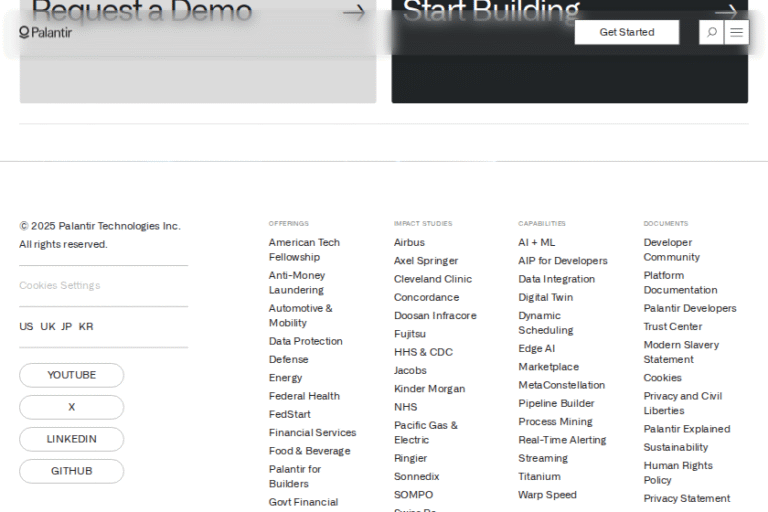The width and height of the screenshot is (768, 512).
Task: Open the search magnifier icon
Action: (711, 32)
